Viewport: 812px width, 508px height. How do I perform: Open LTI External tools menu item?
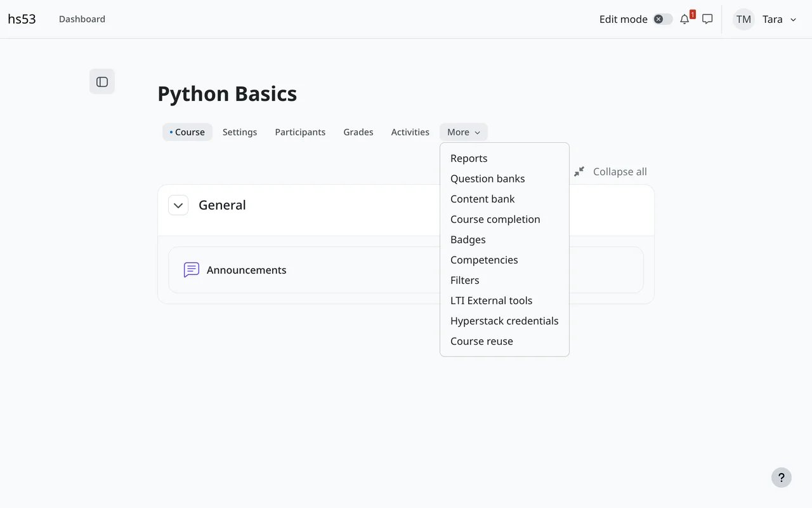tap(504, 300)
